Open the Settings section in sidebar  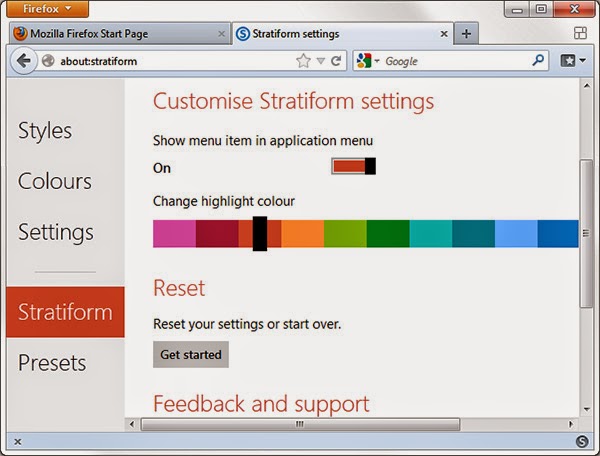56,232
